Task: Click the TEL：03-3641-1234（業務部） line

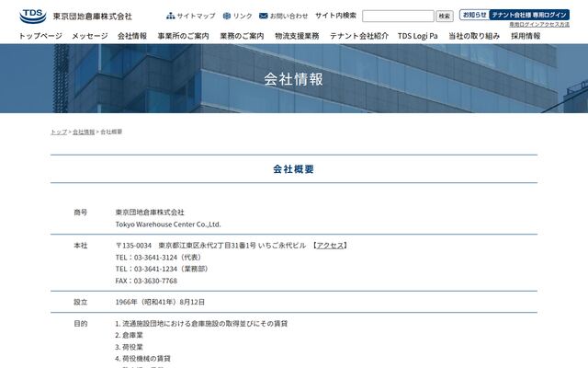Action: (163, 269)
